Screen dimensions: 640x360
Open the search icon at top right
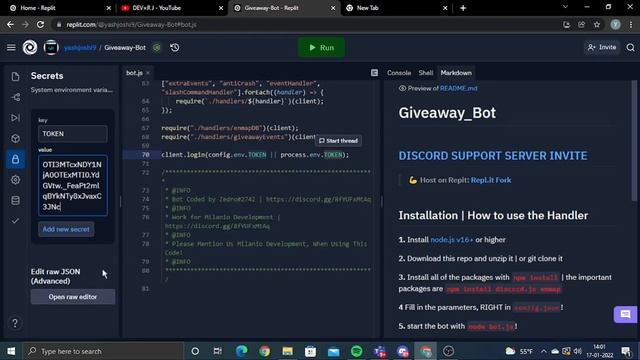[x=630, y=48]
